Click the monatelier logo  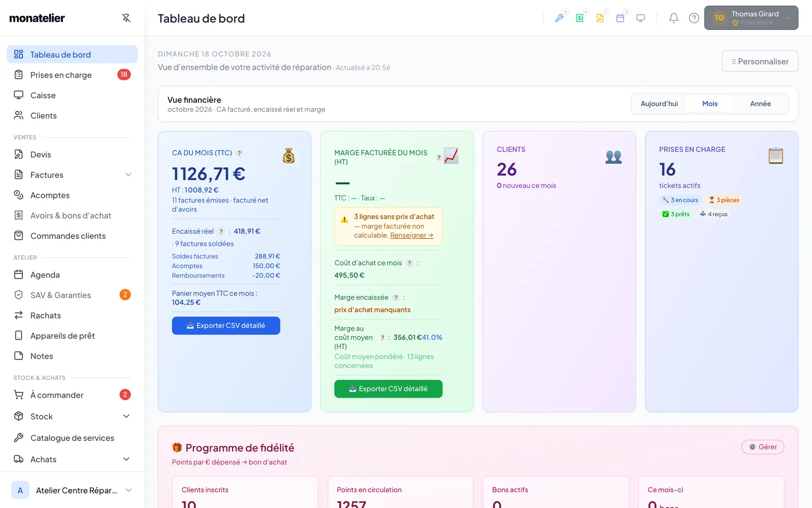click(37, 18)
